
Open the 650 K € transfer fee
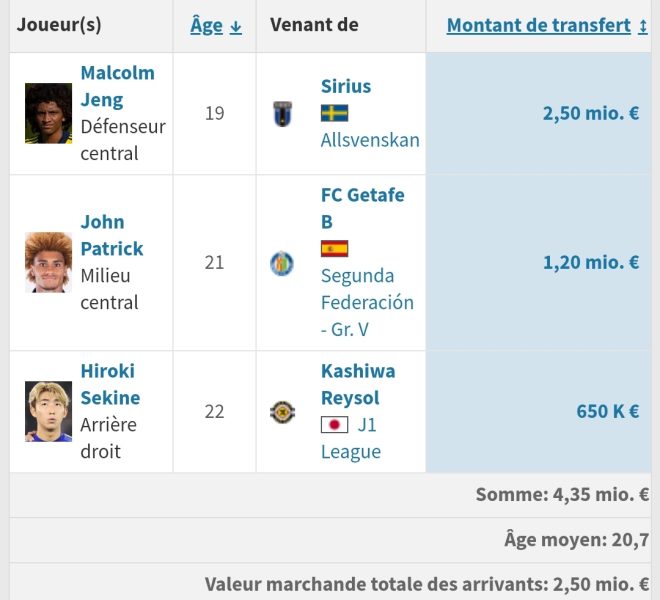click(x=608, y=411)
